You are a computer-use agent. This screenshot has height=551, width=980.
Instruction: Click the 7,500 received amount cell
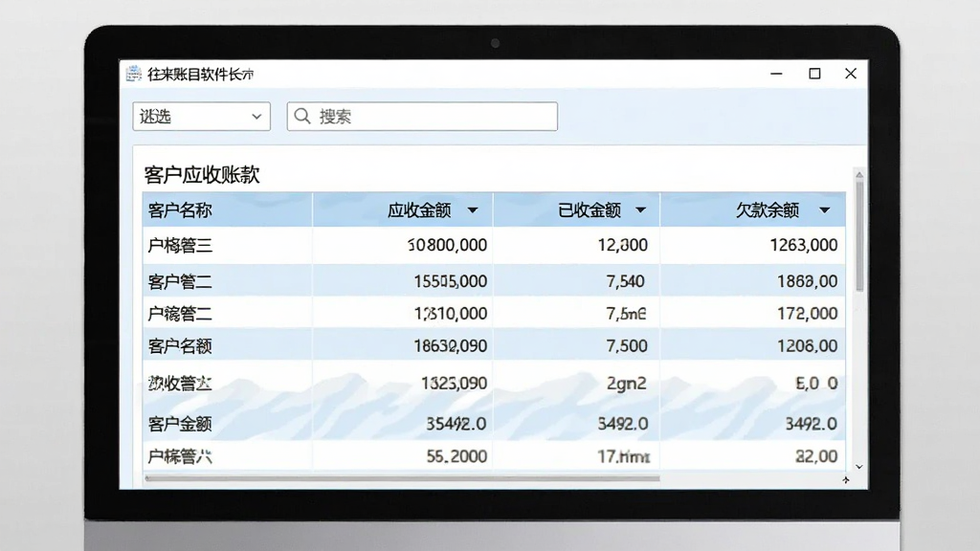(627, 346)
